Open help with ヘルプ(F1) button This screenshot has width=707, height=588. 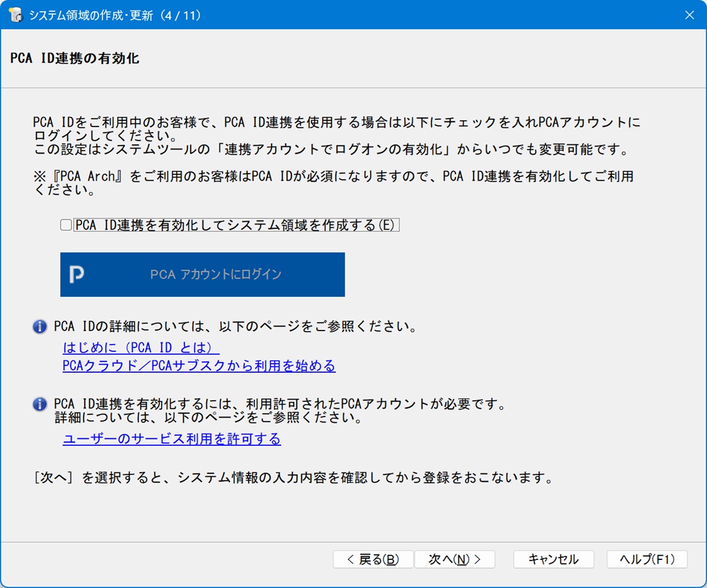tap(647, 559)
